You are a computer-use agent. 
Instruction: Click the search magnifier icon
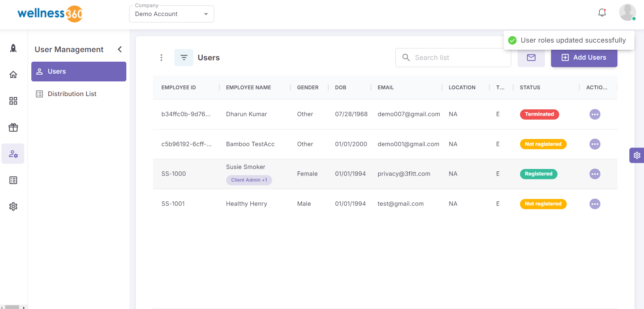pos(406,57)
